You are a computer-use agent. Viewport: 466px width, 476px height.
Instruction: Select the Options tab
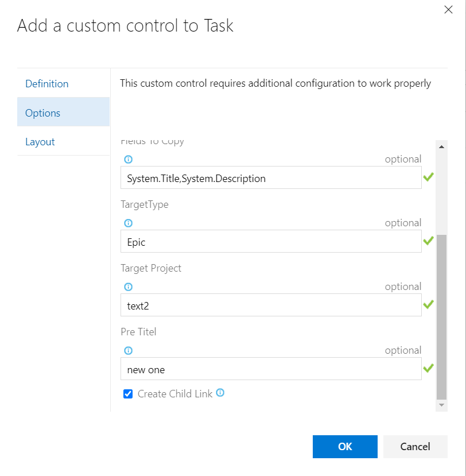[43, 113]
